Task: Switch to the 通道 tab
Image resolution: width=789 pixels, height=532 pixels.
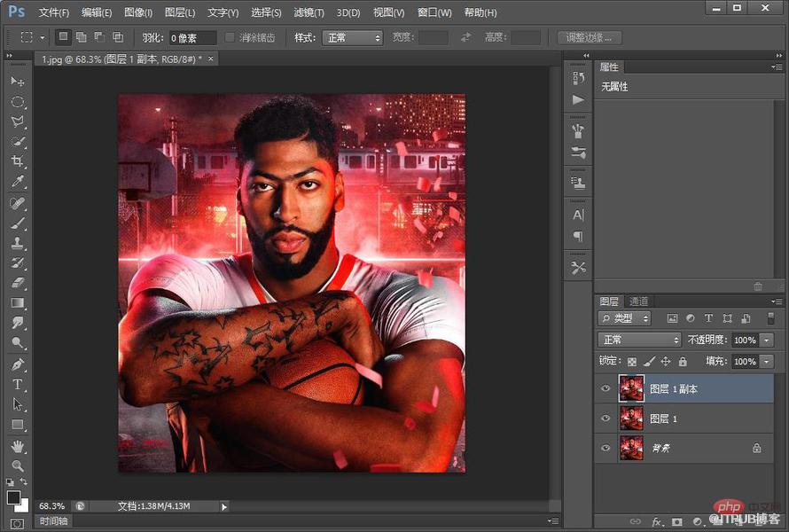Action: click(x=638, y=301)
